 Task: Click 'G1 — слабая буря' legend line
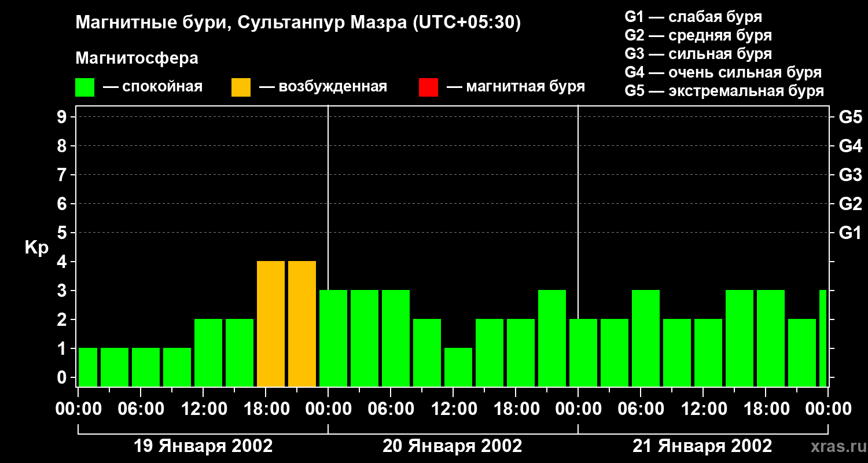tap(693, 17)
